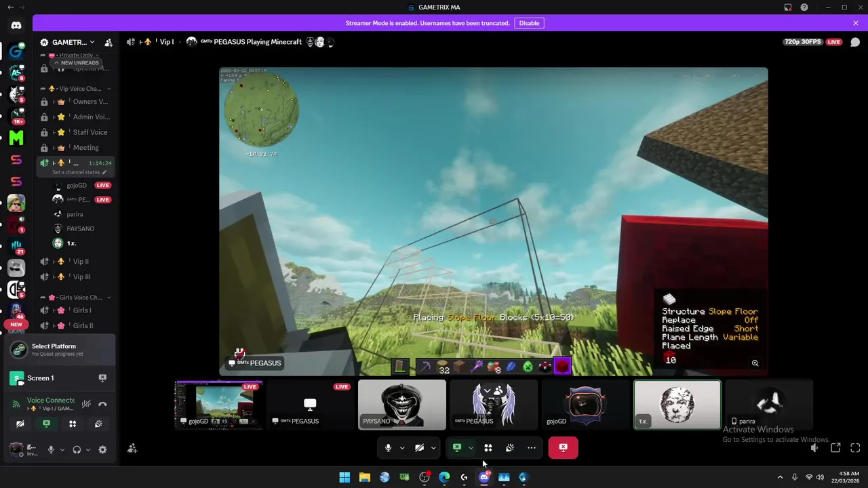Join the Vip III voice channel
Viewport: 868px width, 488px height.
click(x=75, y=277)
